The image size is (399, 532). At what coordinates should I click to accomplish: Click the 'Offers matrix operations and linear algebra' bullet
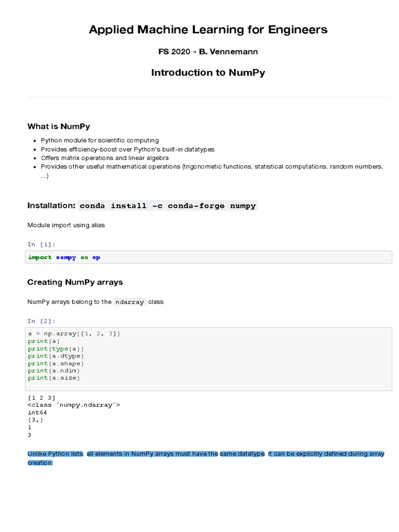(104, 158)
